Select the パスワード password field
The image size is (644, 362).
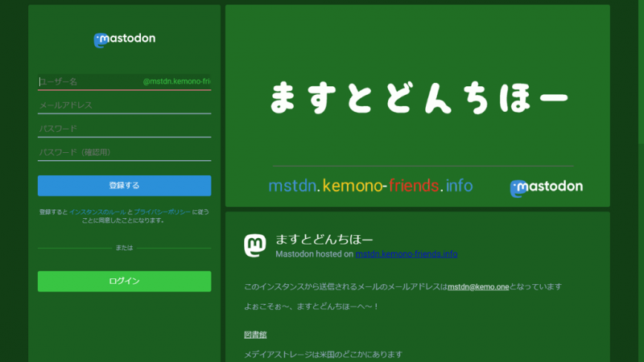pyautogui.click(x=125, y=129)
